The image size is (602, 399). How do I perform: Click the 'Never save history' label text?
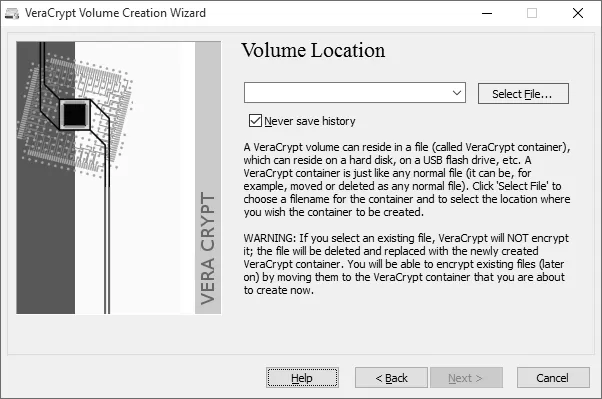[x=310, y=121]
